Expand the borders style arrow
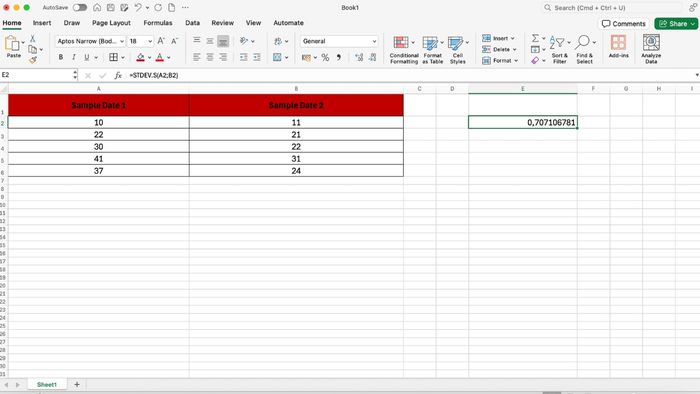 tap(123, 58)
